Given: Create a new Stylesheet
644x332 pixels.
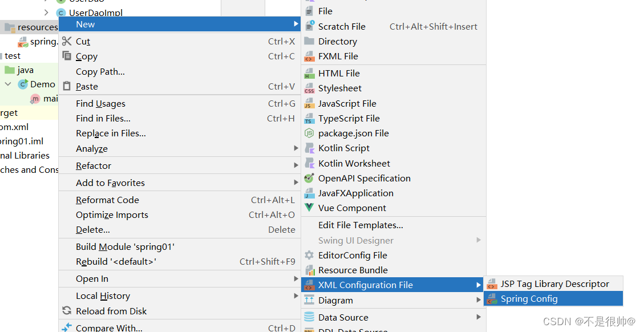Looking at the screenshot, I should [x=339, y=88].
